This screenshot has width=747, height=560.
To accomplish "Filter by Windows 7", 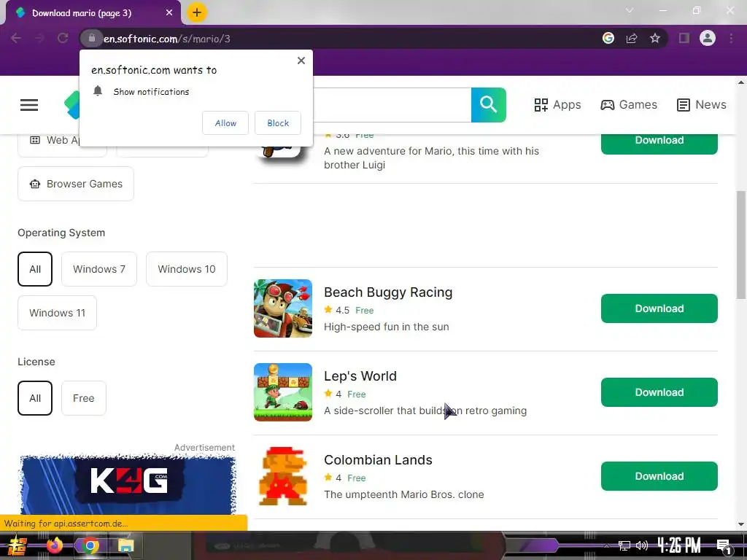I will 99,269.
